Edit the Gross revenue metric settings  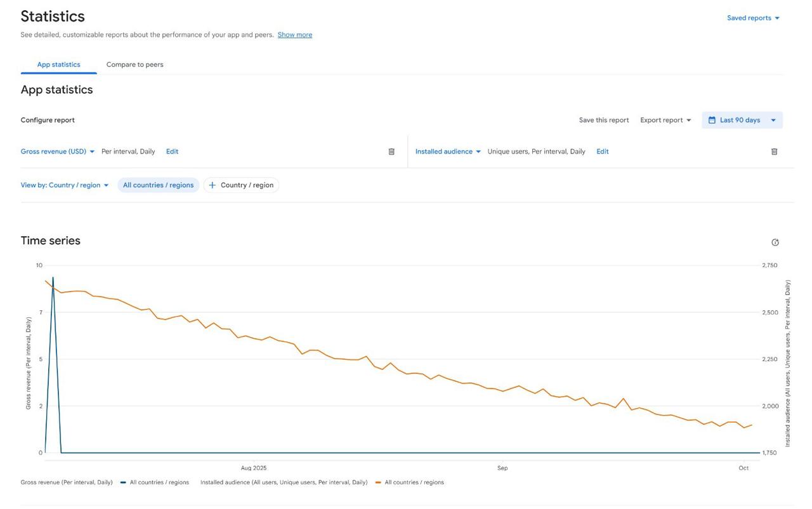click(x=172, y=152)
